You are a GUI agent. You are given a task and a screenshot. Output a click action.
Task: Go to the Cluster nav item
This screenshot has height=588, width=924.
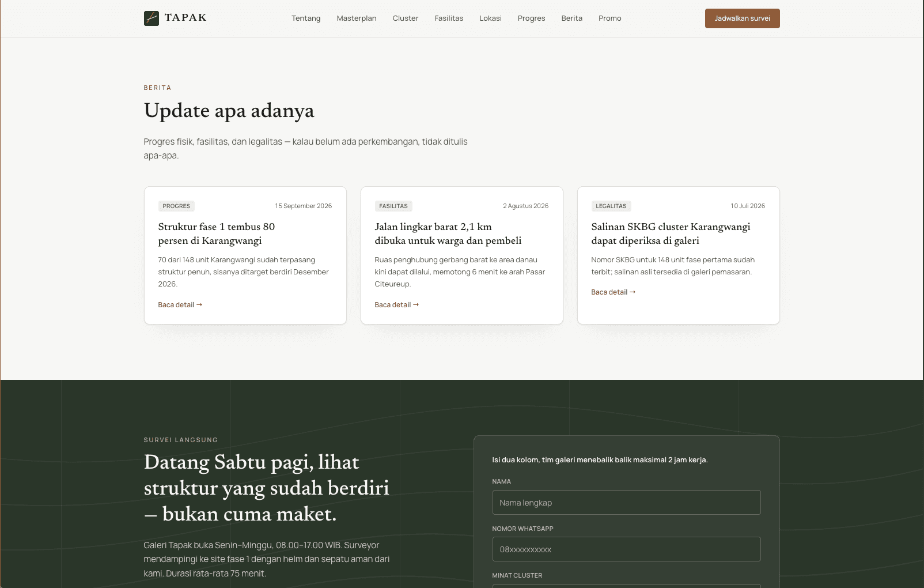(x=406, y=18)
